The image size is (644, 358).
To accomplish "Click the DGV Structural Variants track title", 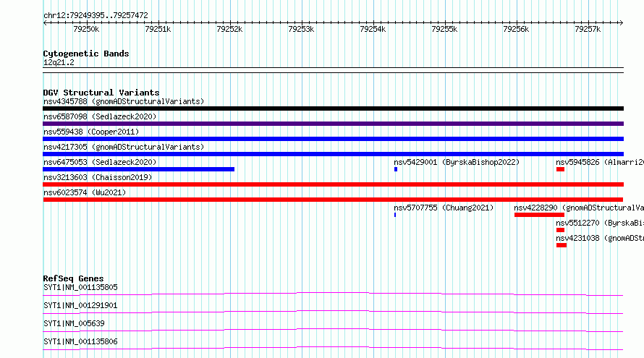I will click(x=101, y=93).
